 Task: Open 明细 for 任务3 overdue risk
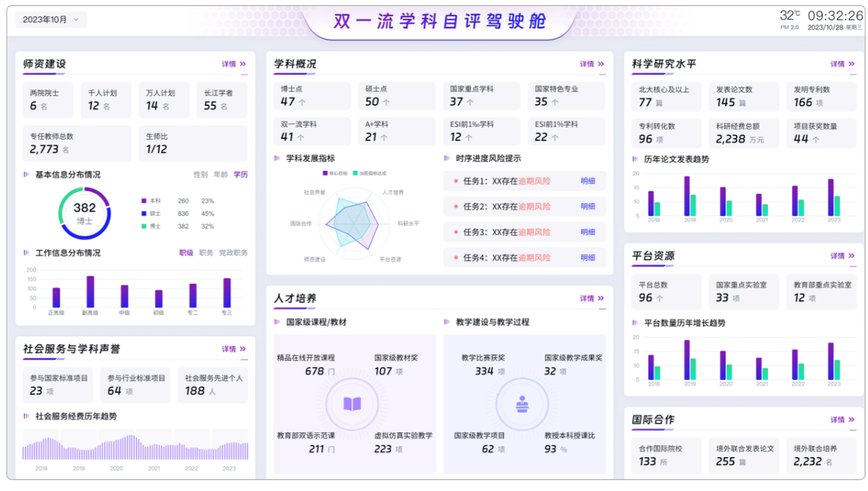click(x=588, y=232)
